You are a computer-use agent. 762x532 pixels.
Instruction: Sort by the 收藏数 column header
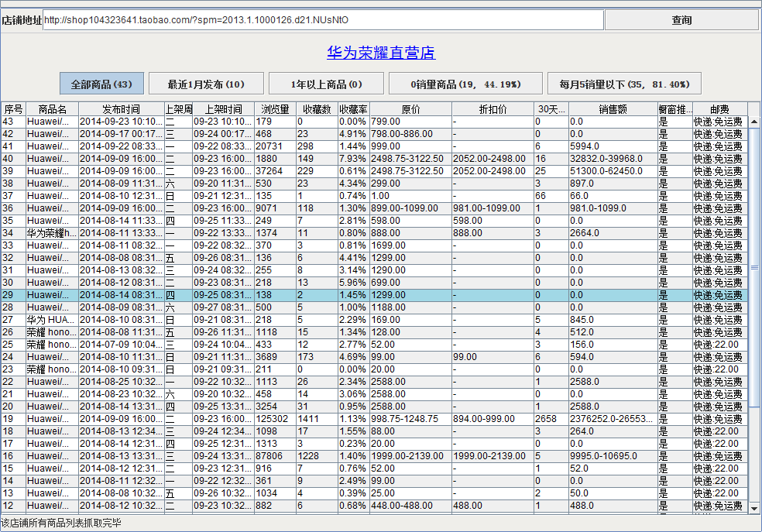click(x=317, y=109)
